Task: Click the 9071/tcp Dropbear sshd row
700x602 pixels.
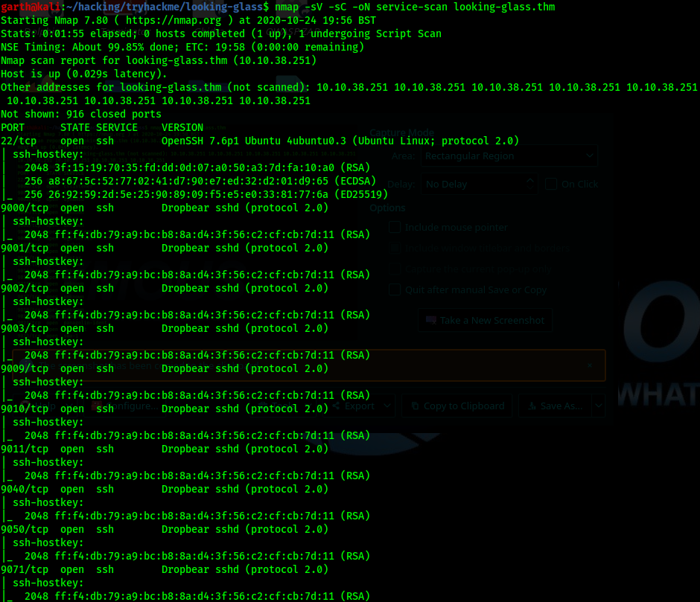Action: click(165, 569)
